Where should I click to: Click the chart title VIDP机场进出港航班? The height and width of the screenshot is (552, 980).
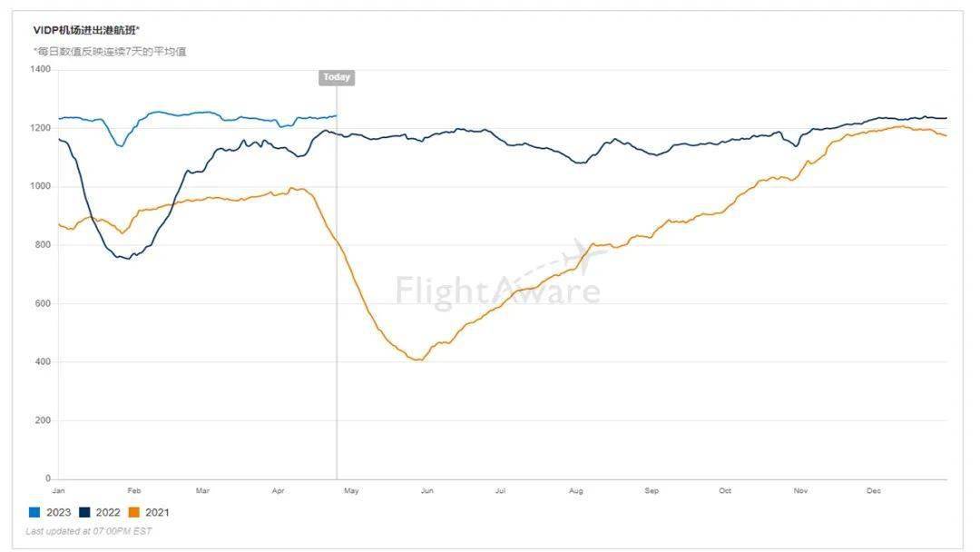click(86, 30)
